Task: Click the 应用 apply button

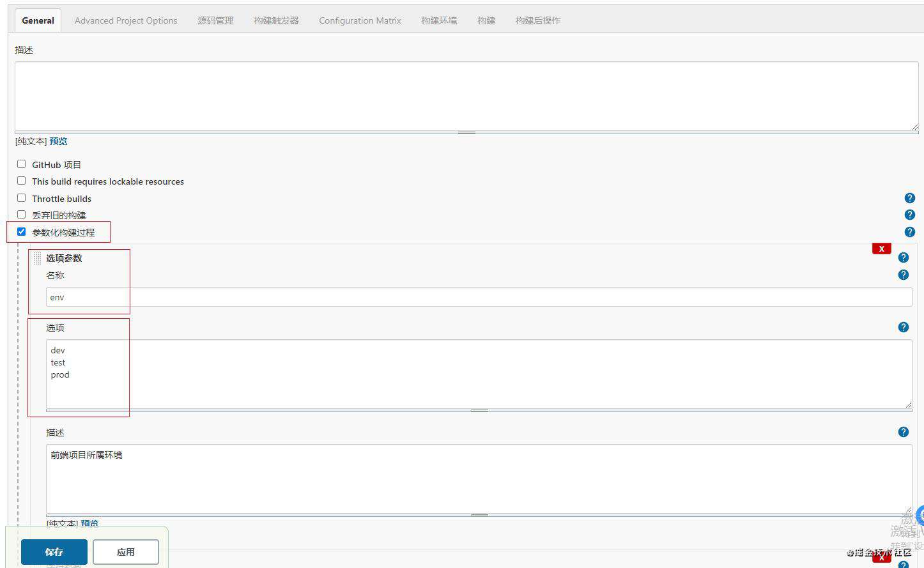Action: [126, 552]
